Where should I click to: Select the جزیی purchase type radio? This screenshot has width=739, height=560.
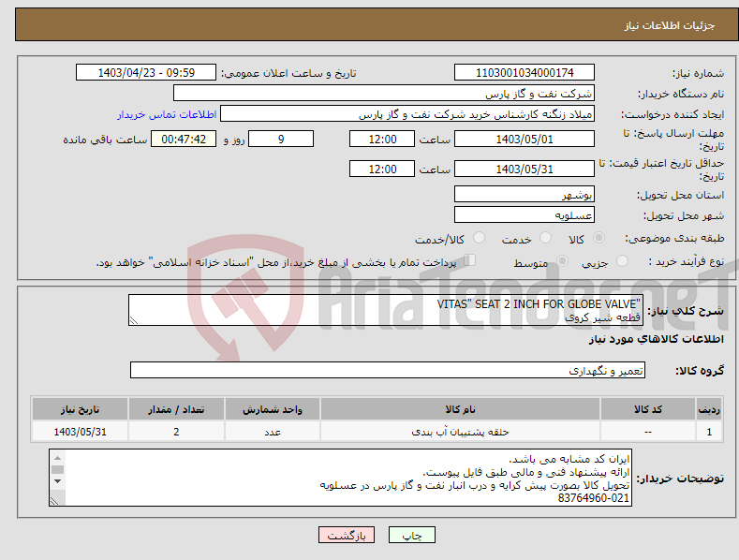point(622,260)
